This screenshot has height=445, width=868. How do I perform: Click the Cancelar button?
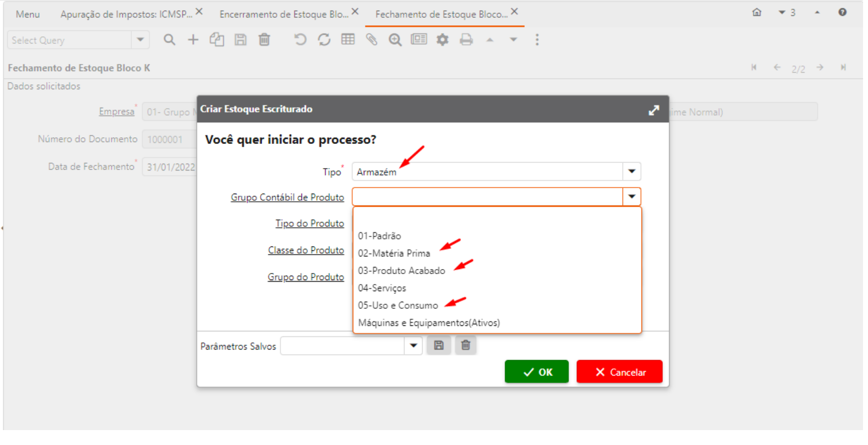pos(619,372)
